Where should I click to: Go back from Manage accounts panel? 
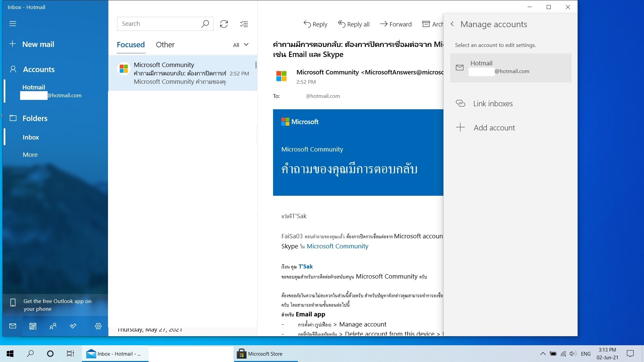(x=452, y=24)
